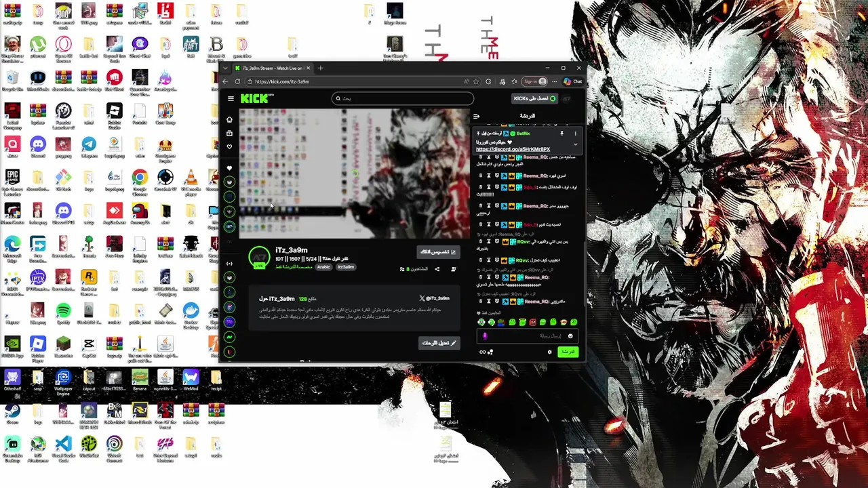This screenshot has width=868, height=488.
Task: Open the WeMod desktop shortcut
Action: (191, 380)
